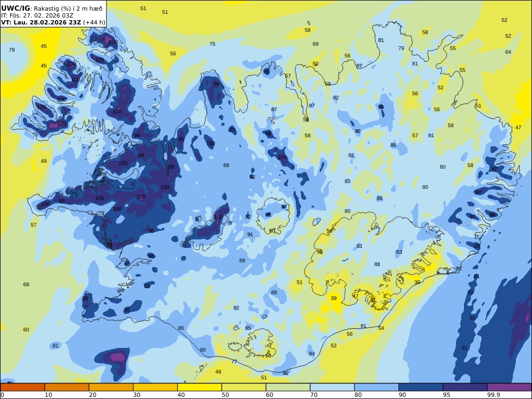The image size is (532, 399).
Task: Click the 0–10 dark orange legend swatch
Action: pyautogui.click(x=22, y=387)
